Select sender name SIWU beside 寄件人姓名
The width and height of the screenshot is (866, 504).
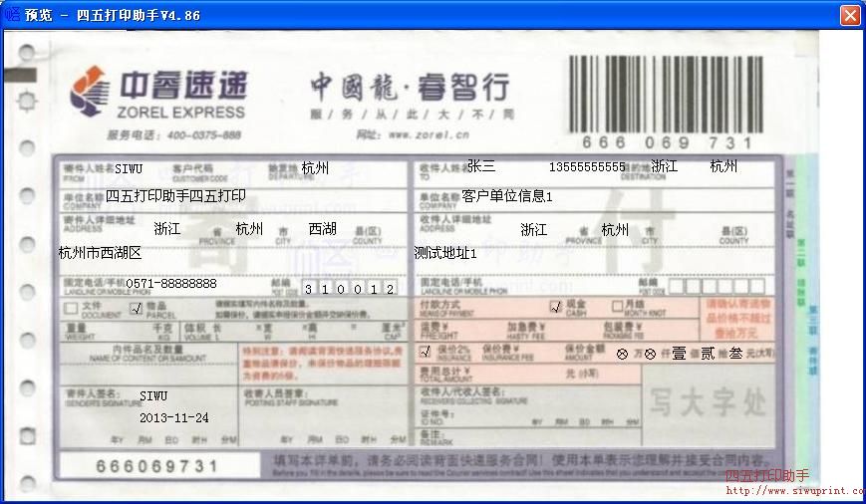point(129,168)
